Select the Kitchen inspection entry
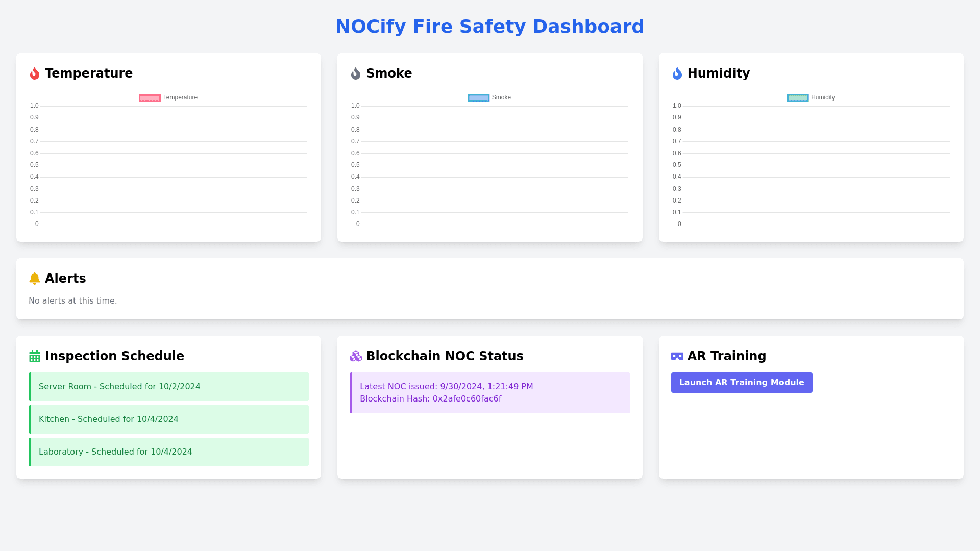The height and width of the screenshot is (551, 980). [169, 419]
